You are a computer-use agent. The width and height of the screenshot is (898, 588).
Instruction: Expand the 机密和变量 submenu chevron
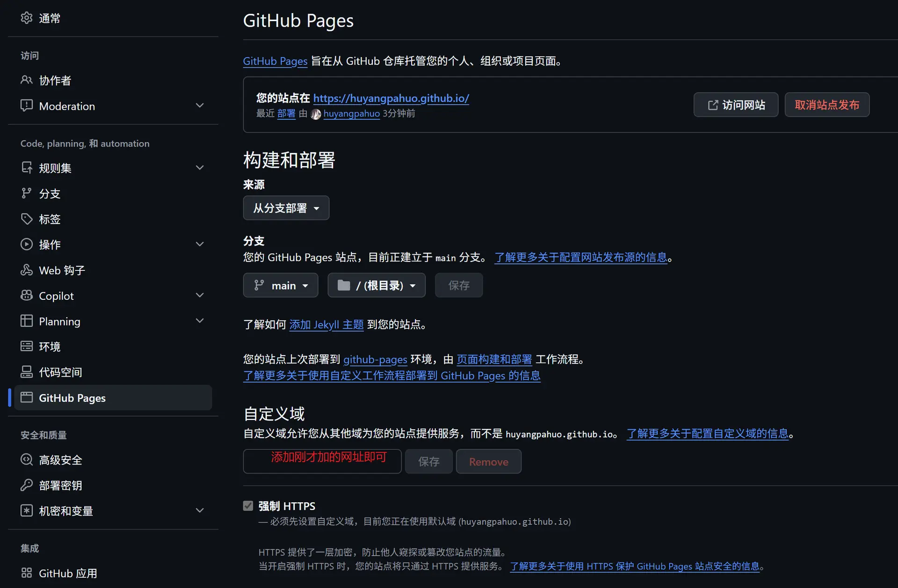(x=200, y=510)
